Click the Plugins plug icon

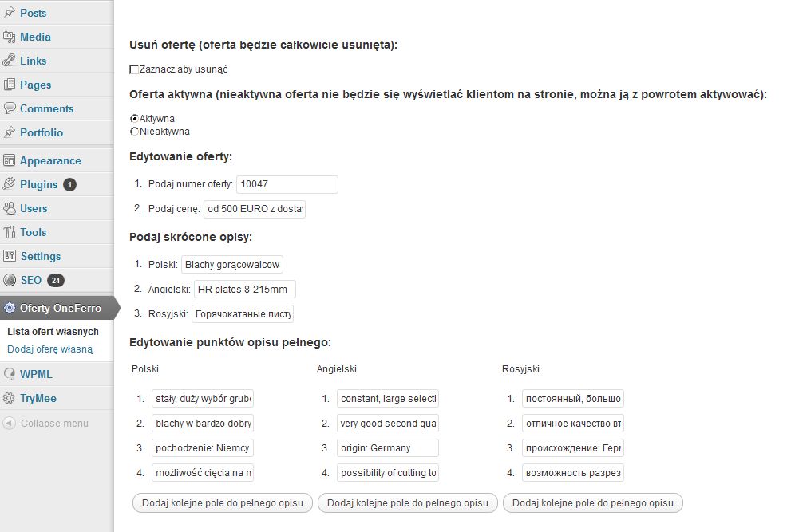(10, 184)
